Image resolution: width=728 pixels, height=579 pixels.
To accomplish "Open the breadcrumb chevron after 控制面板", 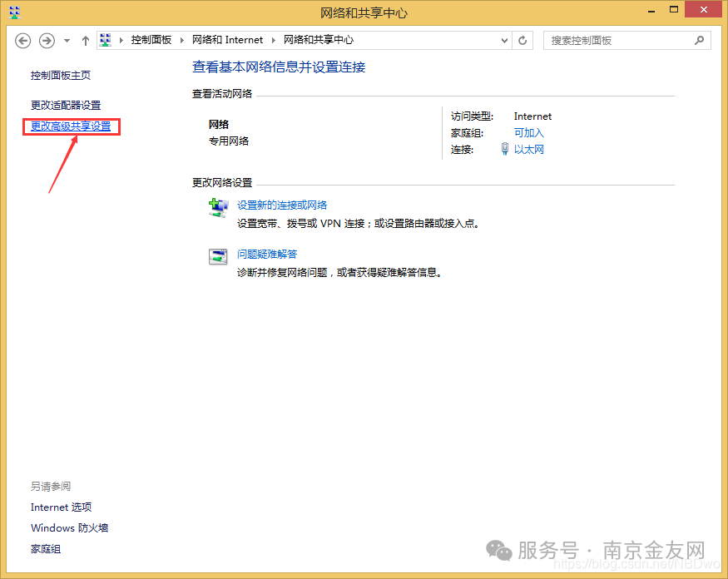I will 180,40.
